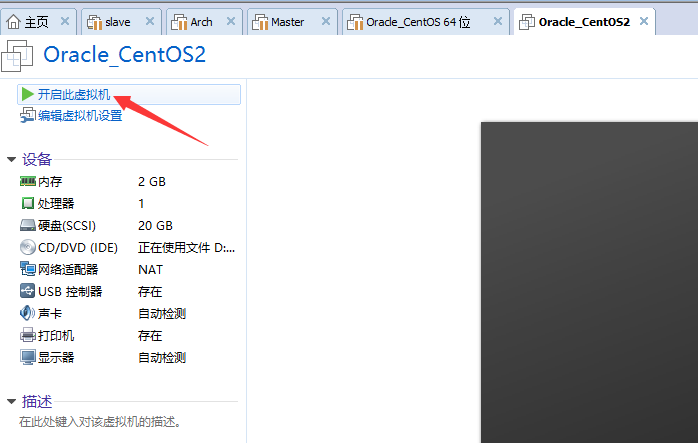Switch to the Arch tab
698x443 pixels.
tap(204, 21)
